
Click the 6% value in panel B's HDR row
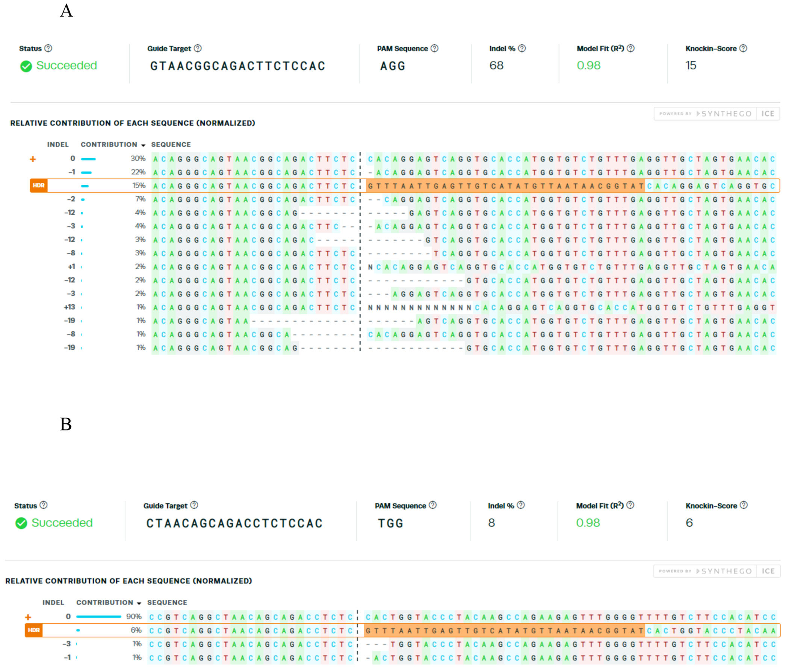tap(136, 630)
